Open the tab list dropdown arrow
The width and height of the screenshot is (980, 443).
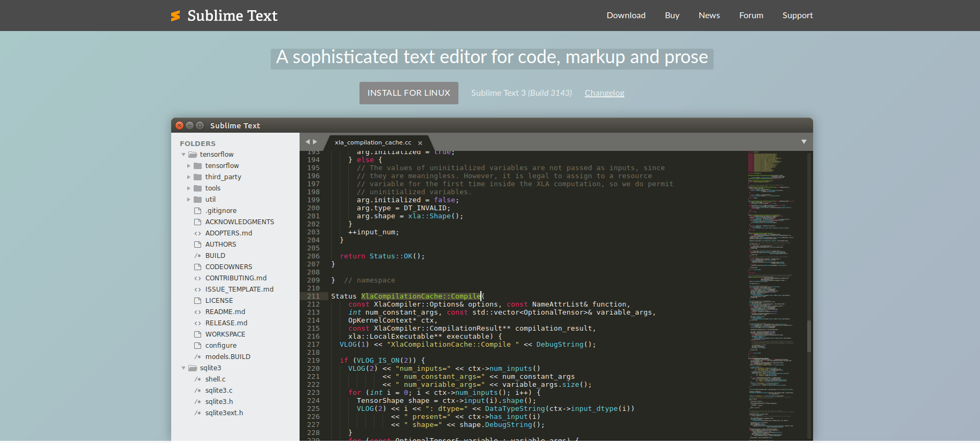point(803,142)
